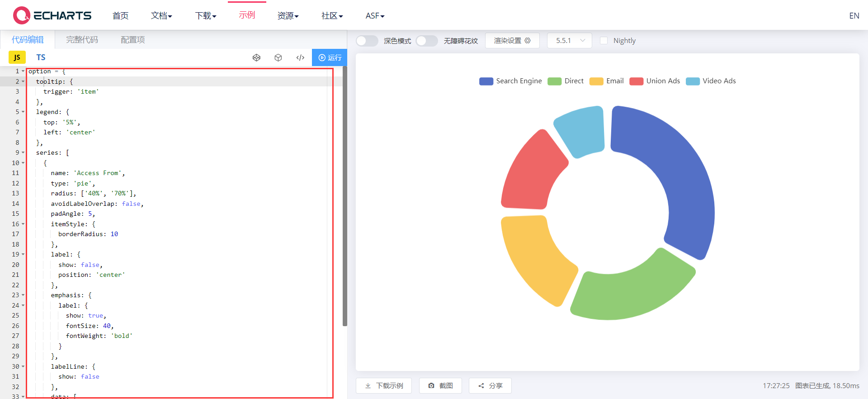Image resolution: width=868 pixels, height=399 pixels.
Task: Switch language to EN
Action: coord(854,16)
